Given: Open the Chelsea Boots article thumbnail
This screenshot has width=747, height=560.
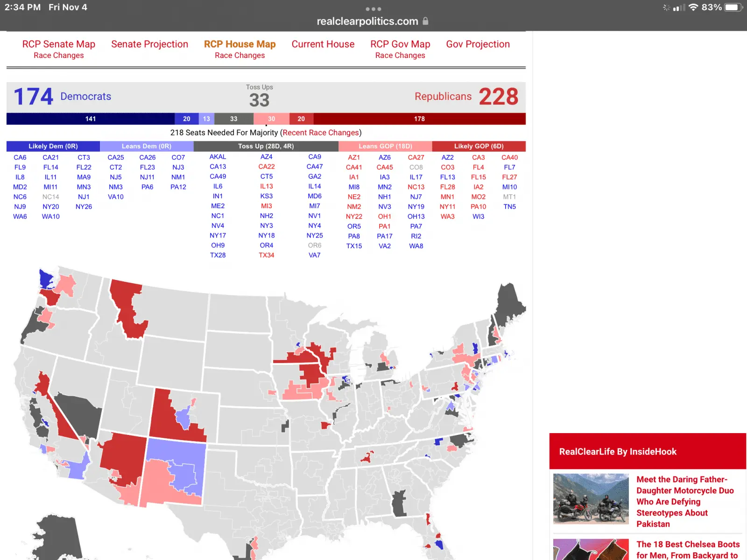Looking at the screenshot, I should pyautogui.click(x=591, y=550).
